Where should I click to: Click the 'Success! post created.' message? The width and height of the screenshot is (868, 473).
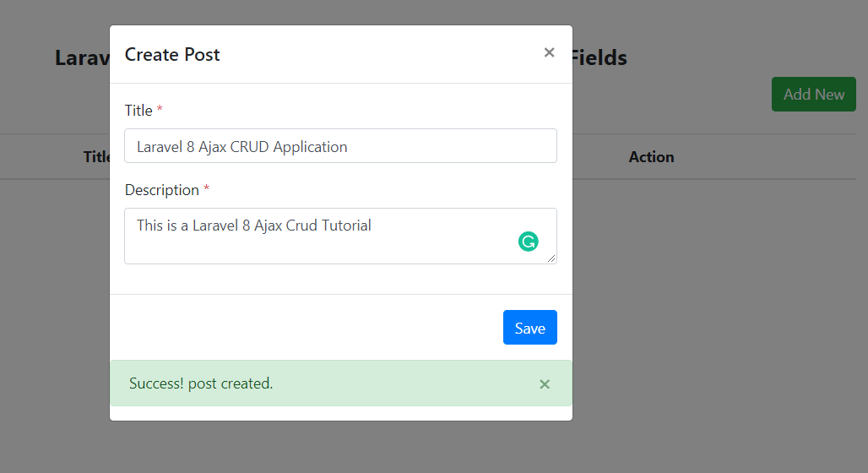[201, 383]
